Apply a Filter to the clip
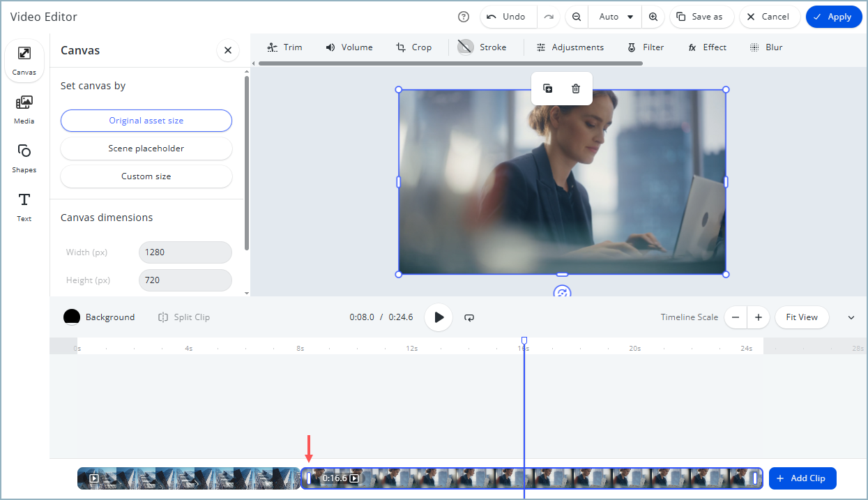 (645, 47)
